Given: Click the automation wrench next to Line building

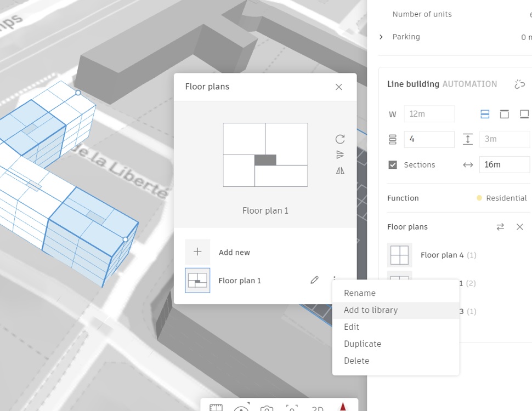Looking at the screenshot, I should [x=520, y=84].
